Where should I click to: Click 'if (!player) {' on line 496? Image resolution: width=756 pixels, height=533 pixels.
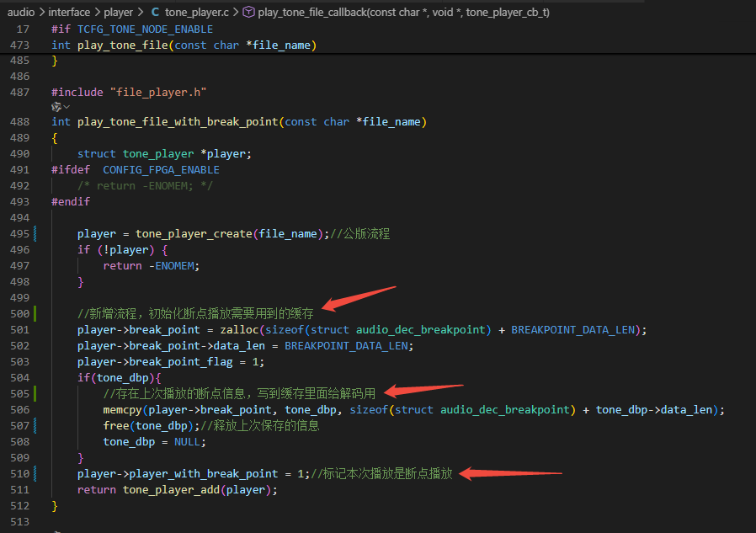click(x=122, y=250)
